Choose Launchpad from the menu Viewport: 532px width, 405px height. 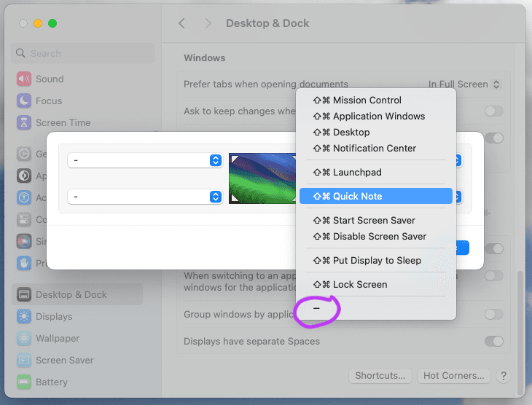coord(376,173)
